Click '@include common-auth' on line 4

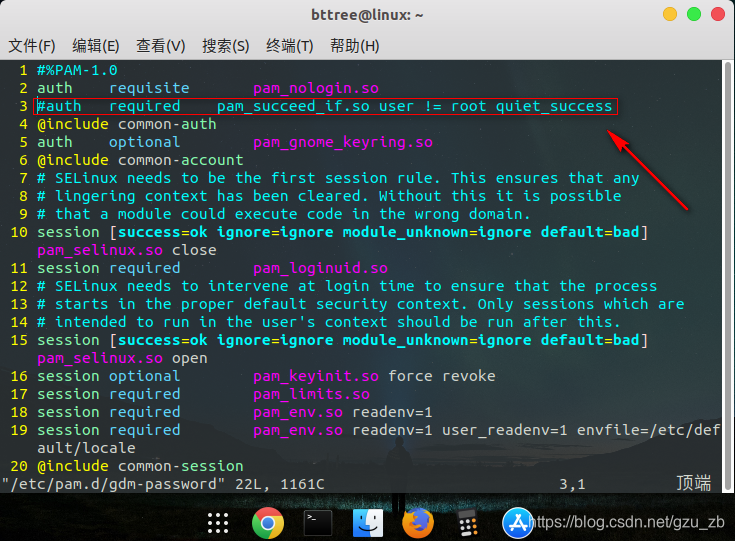click(127, 124)
